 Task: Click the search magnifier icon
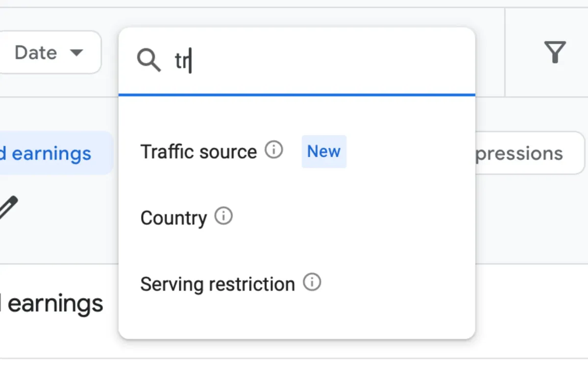coord(148,60)
